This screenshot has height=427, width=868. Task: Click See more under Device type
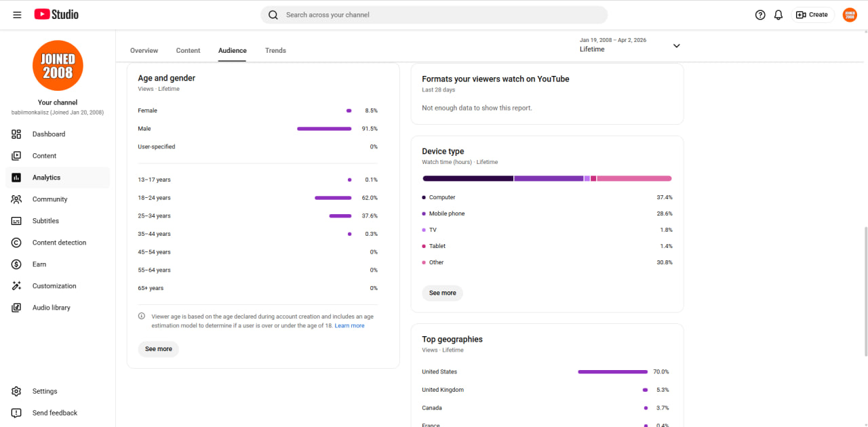point(443,293)
